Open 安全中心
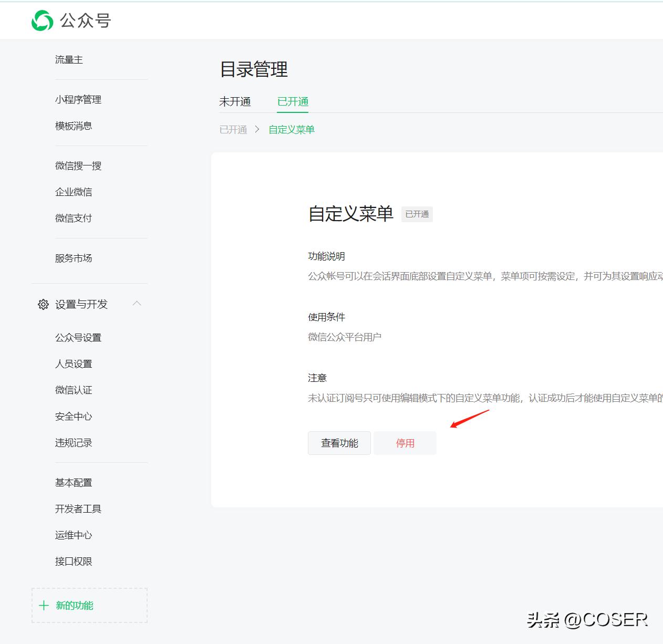Screen dimensions: 663x644 point(74,416)
